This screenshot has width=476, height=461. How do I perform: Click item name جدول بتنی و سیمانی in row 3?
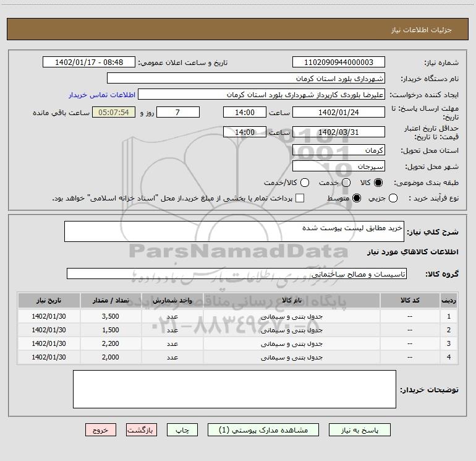pos(291,344)
